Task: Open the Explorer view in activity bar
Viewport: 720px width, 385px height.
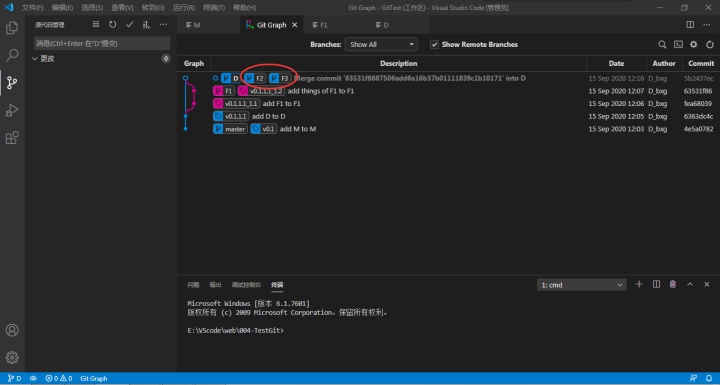Action: click(12, 28)
